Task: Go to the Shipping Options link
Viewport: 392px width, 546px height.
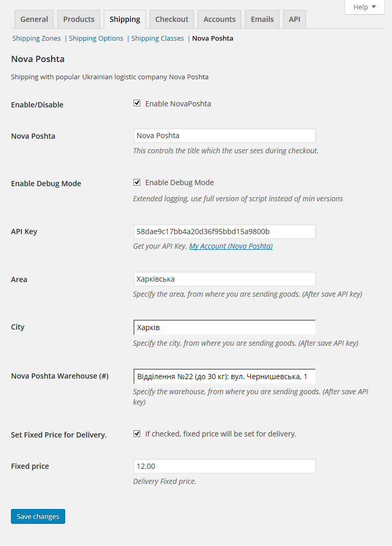Action: [96, 38]
